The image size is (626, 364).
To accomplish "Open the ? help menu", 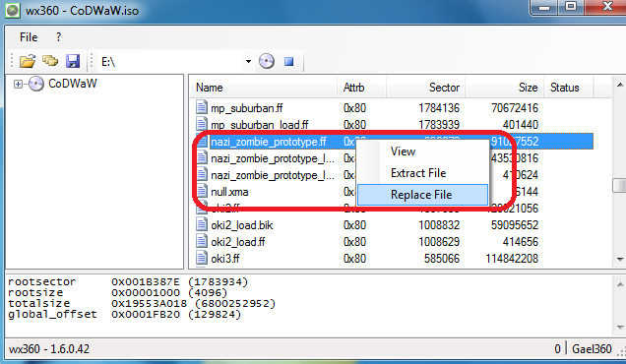I will [x=58, y=37].
